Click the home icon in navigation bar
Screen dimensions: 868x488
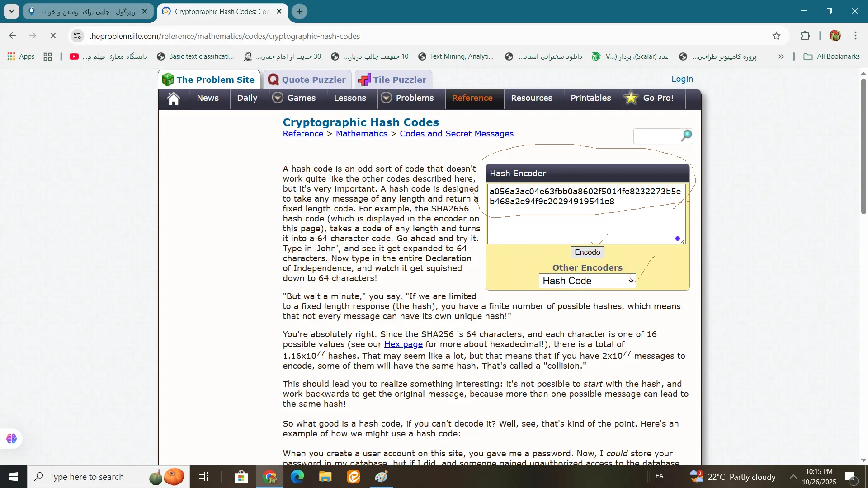tap(174, 98)
